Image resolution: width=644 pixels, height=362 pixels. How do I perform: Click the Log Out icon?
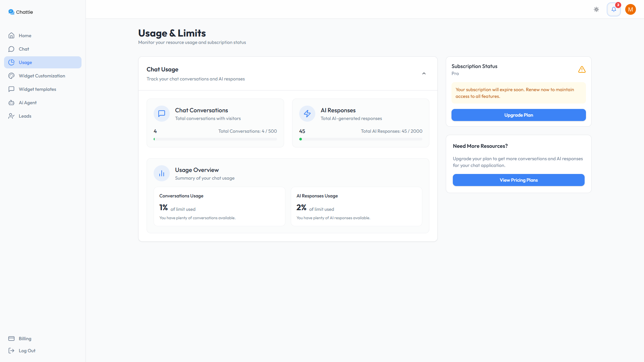click(x=11, y=351)
